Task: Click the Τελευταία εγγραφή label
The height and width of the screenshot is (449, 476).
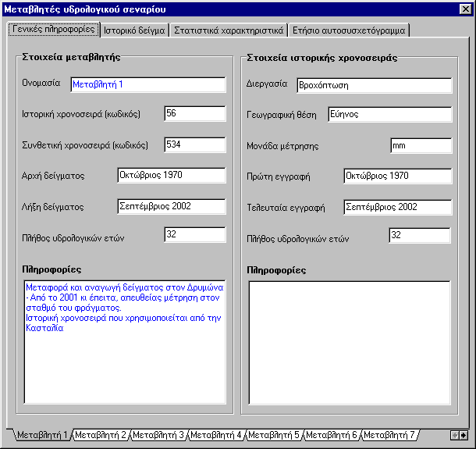Action: click(286, 208)
